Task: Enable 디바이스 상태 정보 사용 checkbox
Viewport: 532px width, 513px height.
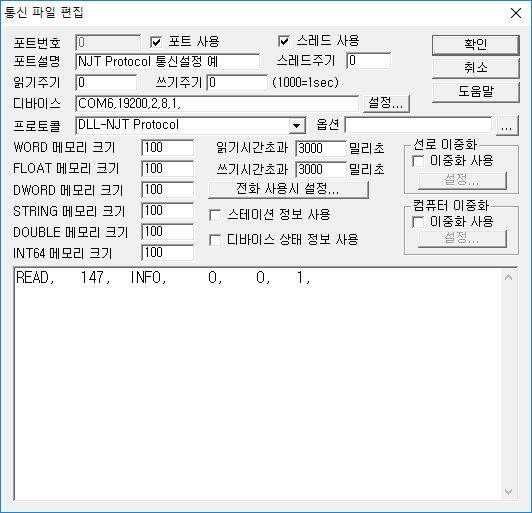Action: coord(215,240)
